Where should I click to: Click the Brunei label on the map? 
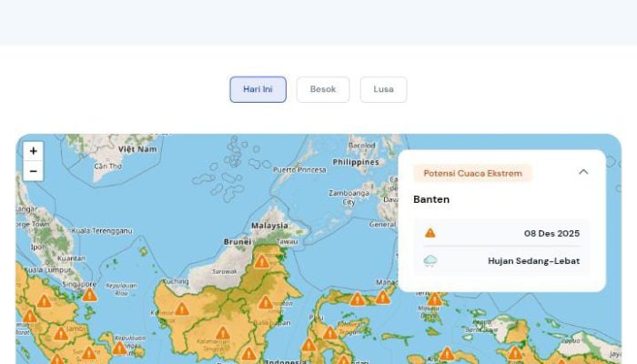pyautogui.click(x=238, y=242)
